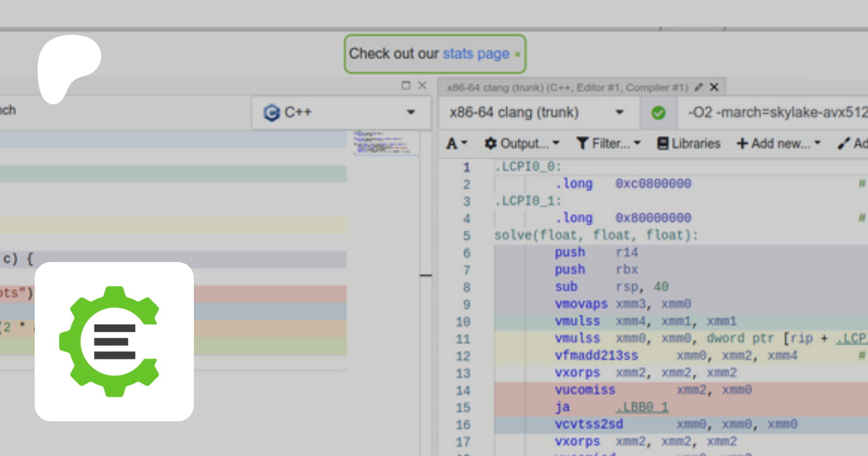Image resolution: width=868 pixels, height=456 pixels.
Task: Select the x86-64 clang (trunk) compiler tab
Action: coord(567,87)
